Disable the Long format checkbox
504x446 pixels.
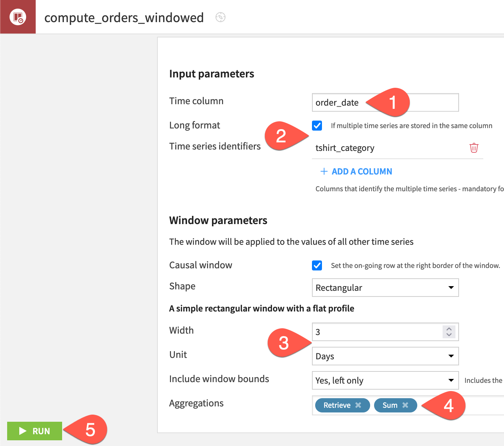[x=317, y=126]
